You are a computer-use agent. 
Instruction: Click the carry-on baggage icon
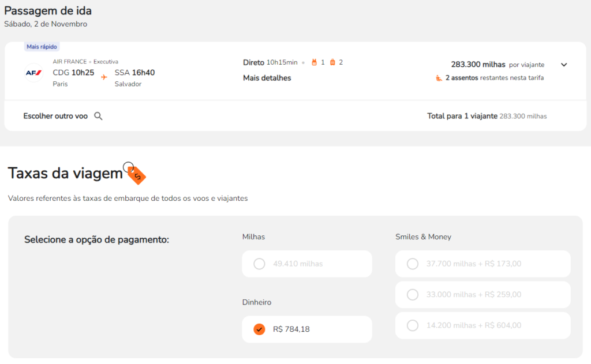(315, 62)
